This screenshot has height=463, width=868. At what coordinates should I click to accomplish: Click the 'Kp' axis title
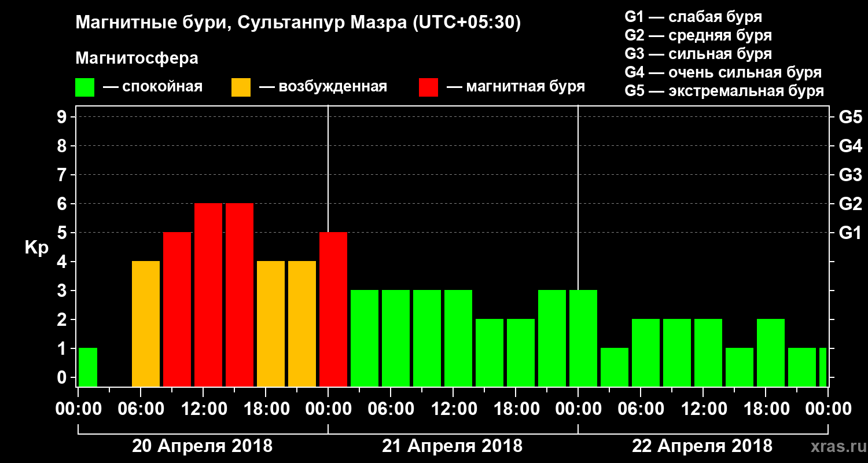click(x=36, y=248)
